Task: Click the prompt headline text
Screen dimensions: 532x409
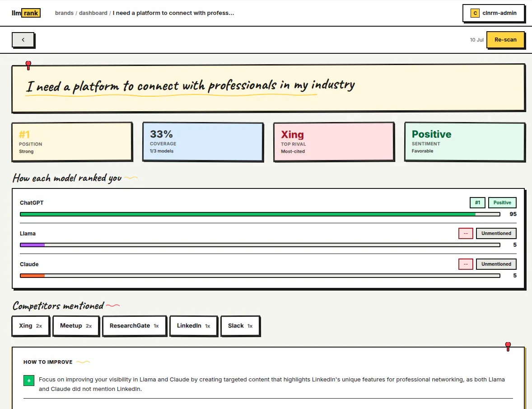Action: [191, 85]
